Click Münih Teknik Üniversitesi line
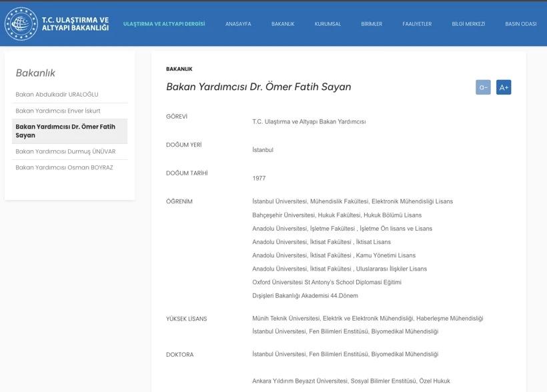 368,319
